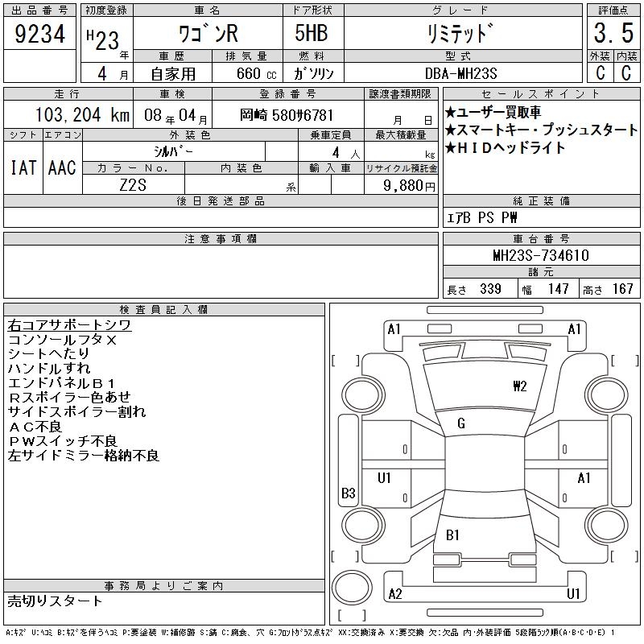Image resolution: width=644 pixels, height=644 pixels.
Task: Select the W2 mark on the hood
Action: (x=519, y=386)
